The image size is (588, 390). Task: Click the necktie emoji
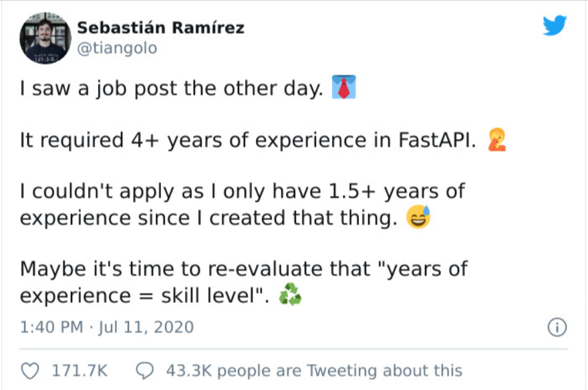[343, 88]
